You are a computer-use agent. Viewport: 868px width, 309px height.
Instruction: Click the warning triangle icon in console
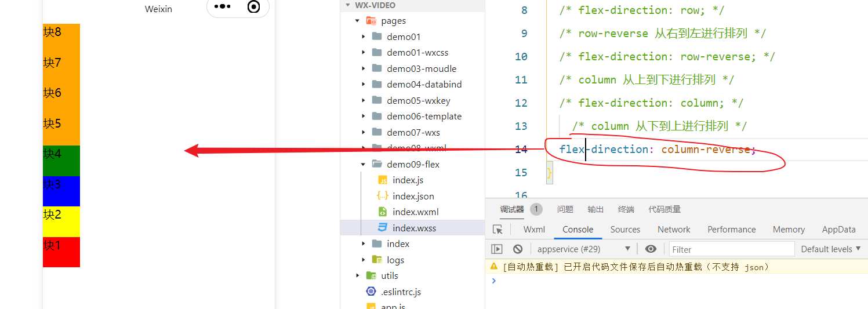(x=494, y=266)
